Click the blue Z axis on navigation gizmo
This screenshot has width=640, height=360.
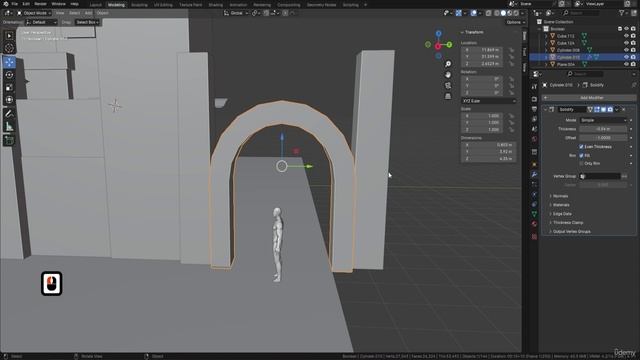coord(438,33)
